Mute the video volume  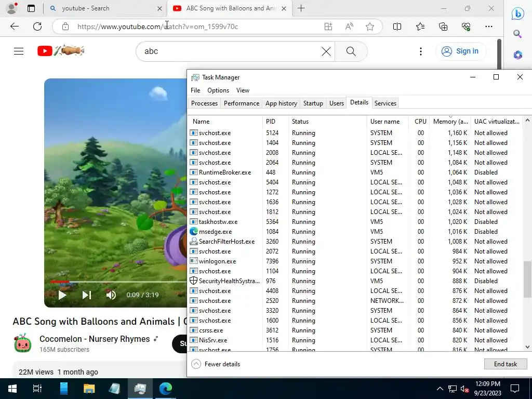pos(111,295)
